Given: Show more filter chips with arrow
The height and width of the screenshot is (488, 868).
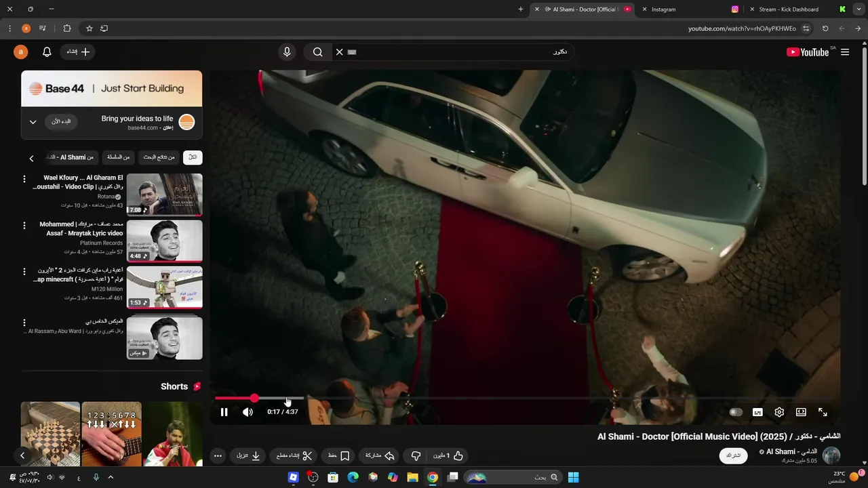Looking at the screenshot, I should (x=31, y=158).
